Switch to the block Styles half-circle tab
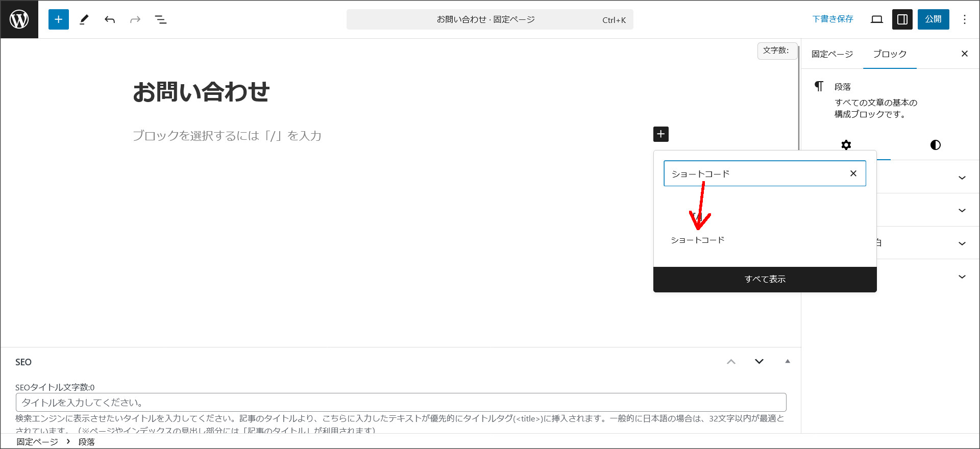Viewport: 980px width, 449px height. click(935, 145)
